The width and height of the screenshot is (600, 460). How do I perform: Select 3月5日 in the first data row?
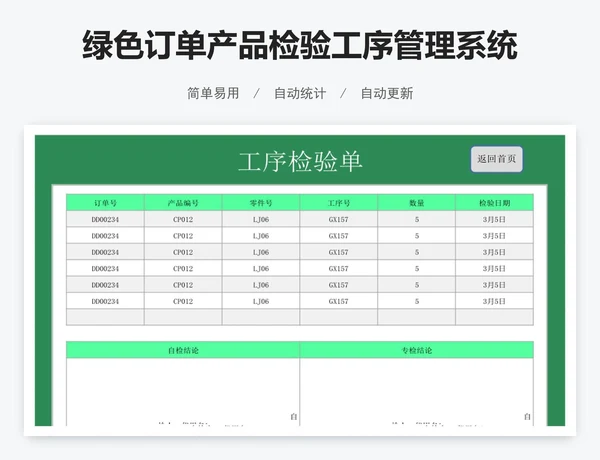click(x=494, y=220)
